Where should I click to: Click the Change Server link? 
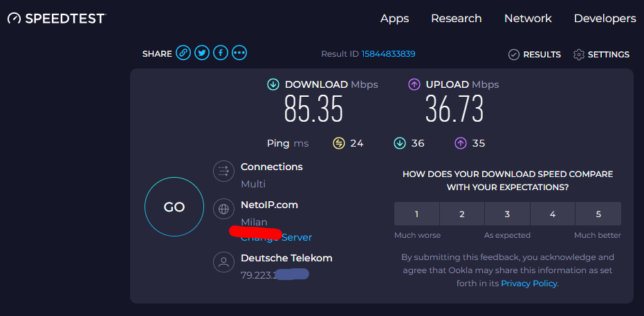click(276, 238)
